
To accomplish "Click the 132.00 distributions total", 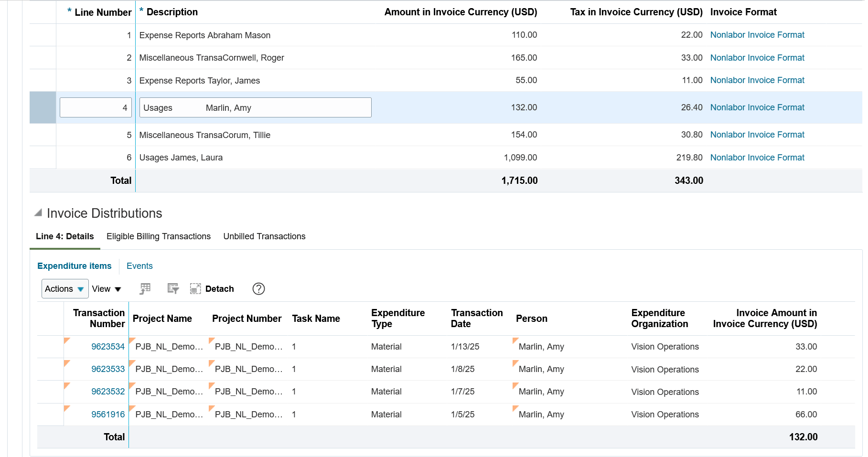I will (x=804, y=437).
